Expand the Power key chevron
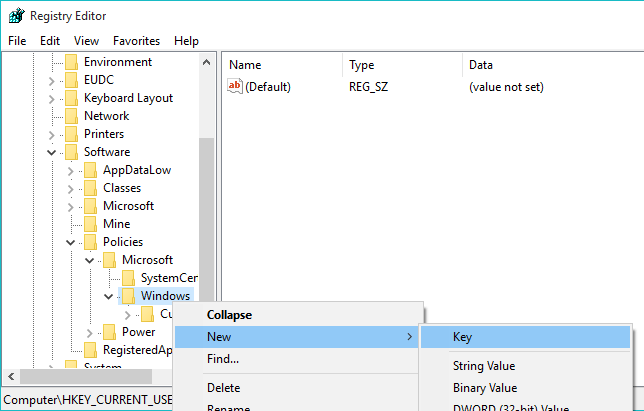This screenshot has width=644, height=411. (90, 333)
